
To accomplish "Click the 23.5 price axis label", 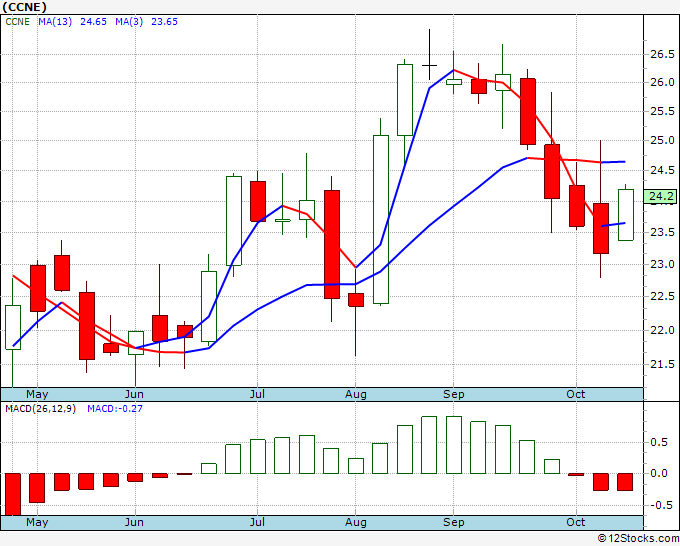I will [662, 232].
